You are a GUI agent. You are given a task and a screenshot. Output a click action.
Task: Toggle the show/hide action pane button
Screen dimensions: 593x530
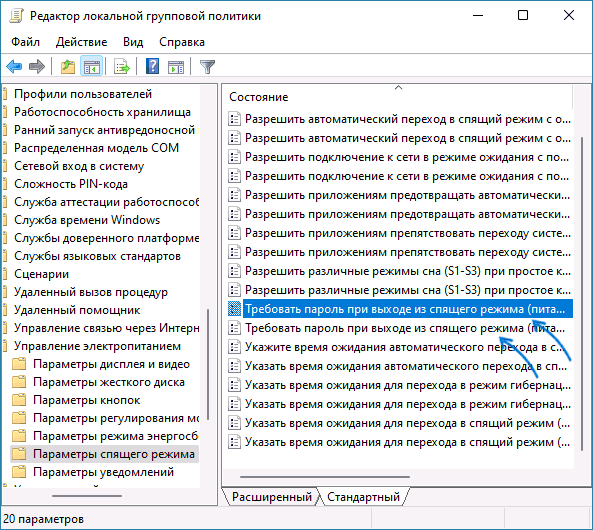(176, 67)
